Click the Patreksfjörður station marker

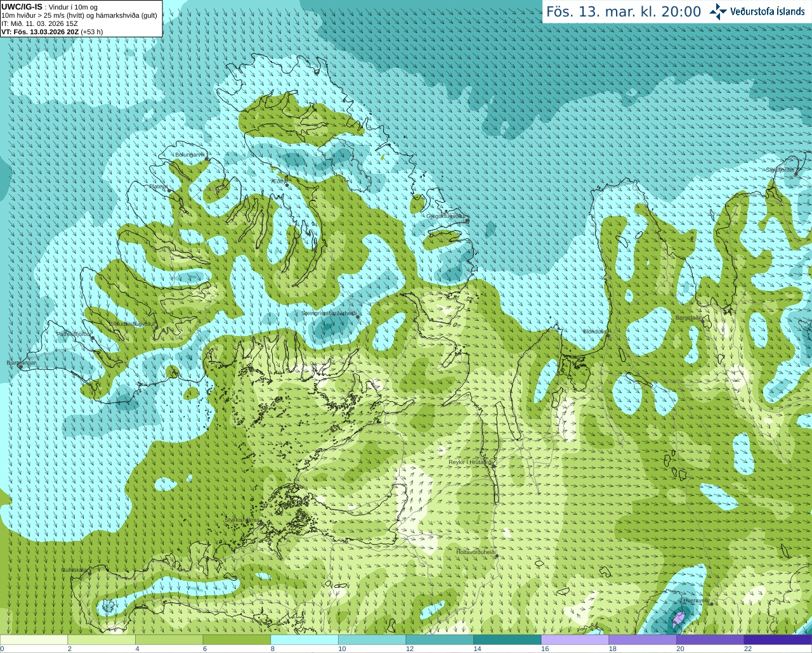pyautogui.click(x=93, y=338)
